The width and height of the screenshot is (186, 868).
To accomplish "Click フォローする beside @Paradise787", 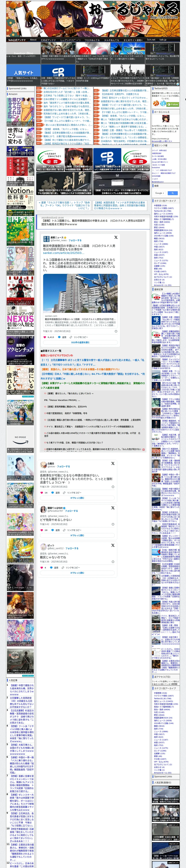I will 71,511.
